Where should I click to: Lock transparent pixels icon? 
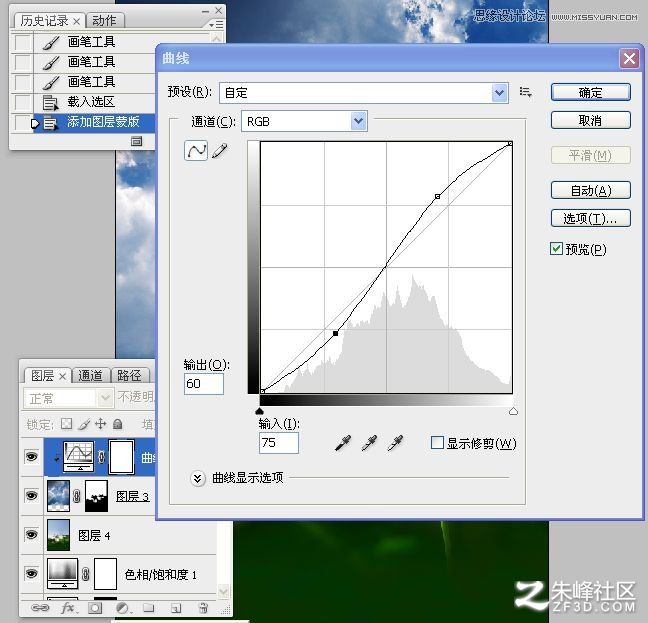tap(66, 423)
